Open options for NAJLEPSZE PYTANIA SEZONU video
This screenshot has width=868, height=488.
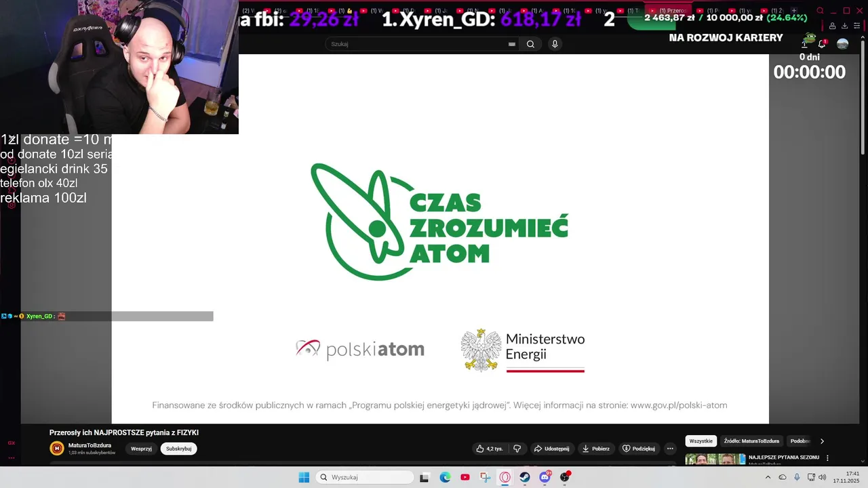[827, 458]
